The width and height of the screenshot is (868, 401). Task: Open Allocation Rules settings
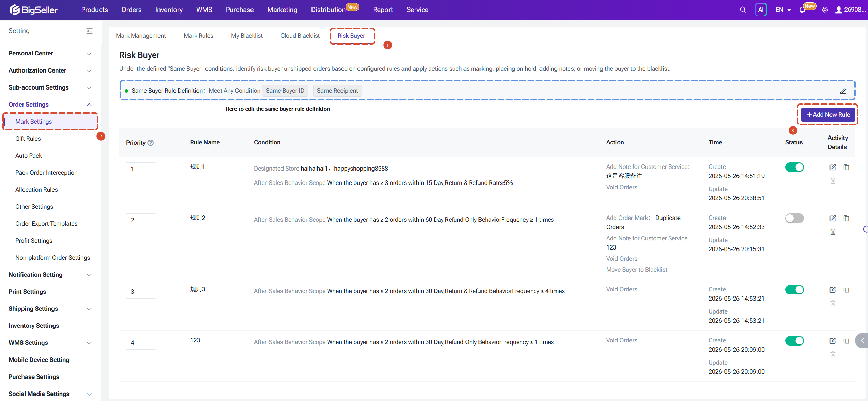point(36,190)
